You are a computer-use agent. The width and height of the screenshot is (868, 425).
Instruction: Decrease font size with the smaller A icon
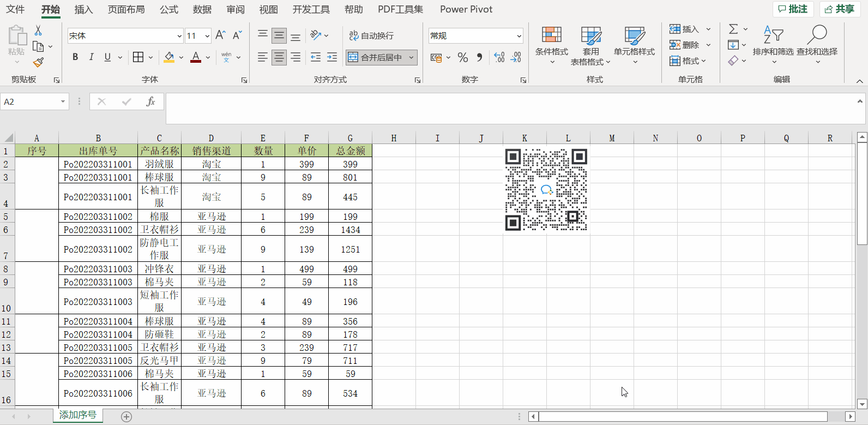(x=237, y=35)
